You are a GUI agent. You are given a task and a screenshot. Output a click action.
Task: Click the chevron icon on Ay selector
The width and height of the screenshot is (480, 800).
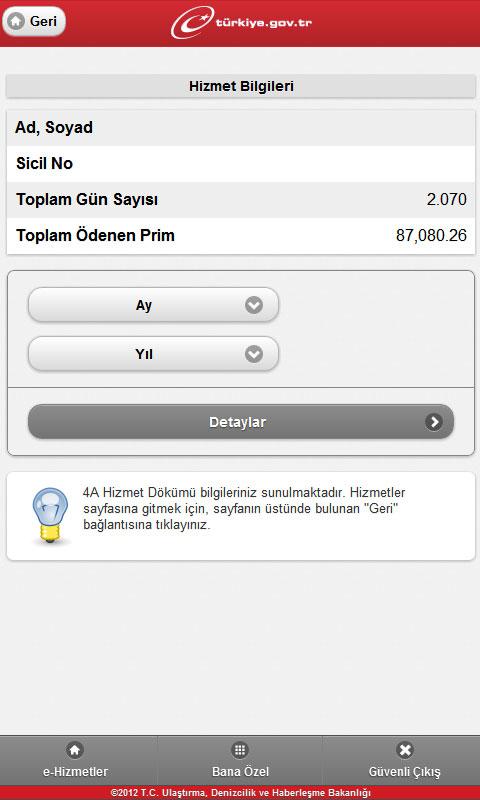(254, 305)
